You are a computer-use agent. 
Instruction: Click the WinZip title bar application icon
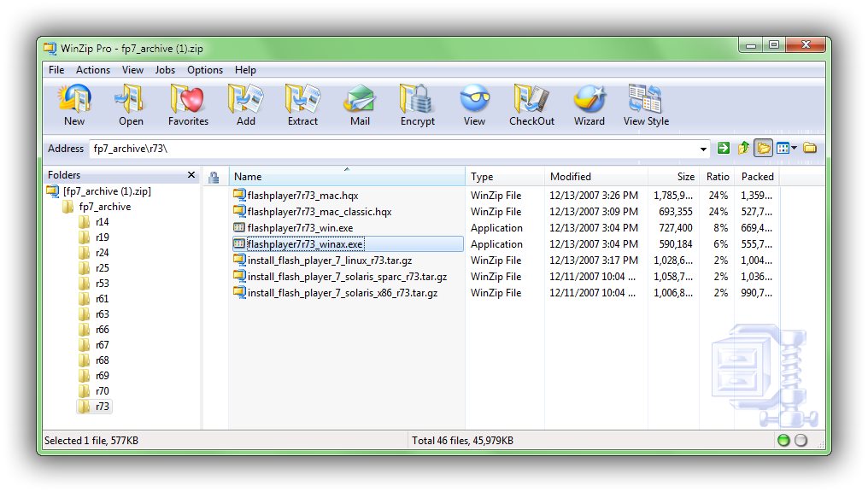(50, 49)
